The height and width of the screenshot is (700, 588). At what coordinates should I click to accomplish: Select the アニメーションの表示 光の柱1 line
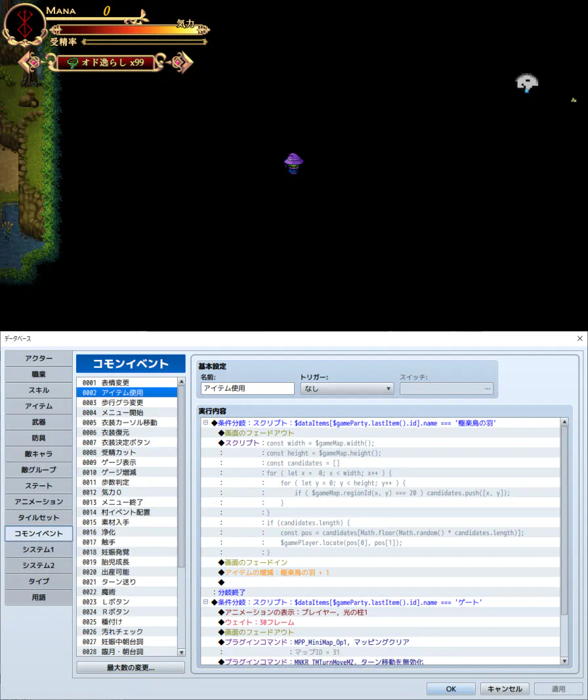coord(381,613)
